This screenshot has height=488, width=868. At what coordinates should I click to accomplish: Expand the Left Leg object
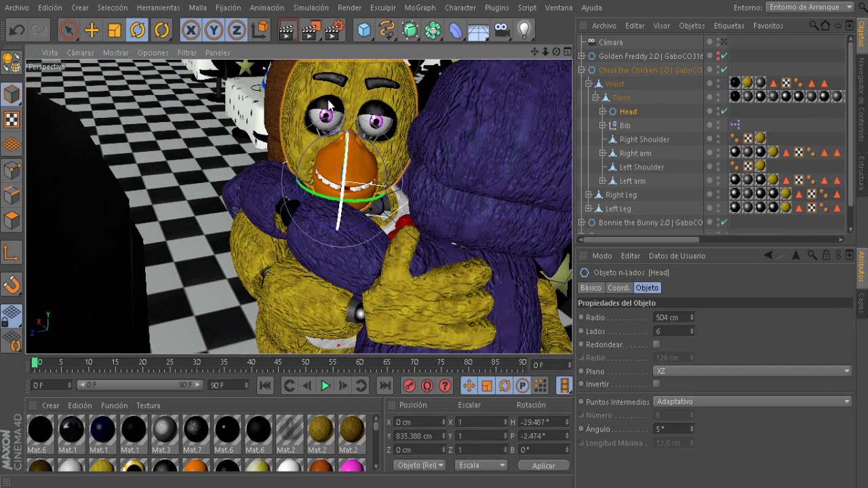coord(589,209)
